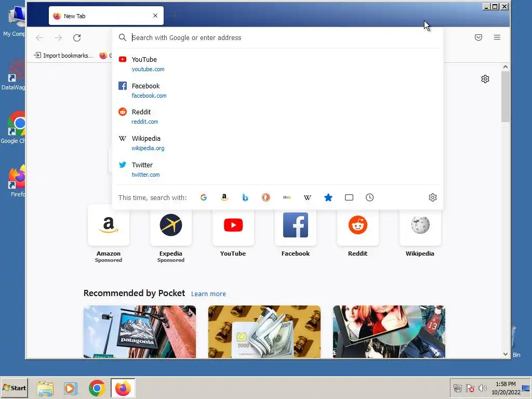This screenshot has width=532, height=399.
Task: Launch Google Chrome from the taskbar
Action: [97, 388]
